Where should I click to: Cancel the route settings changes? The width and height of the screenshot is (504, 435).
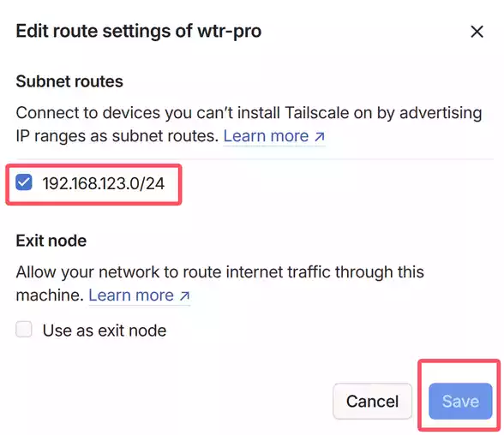pos(372,401)
